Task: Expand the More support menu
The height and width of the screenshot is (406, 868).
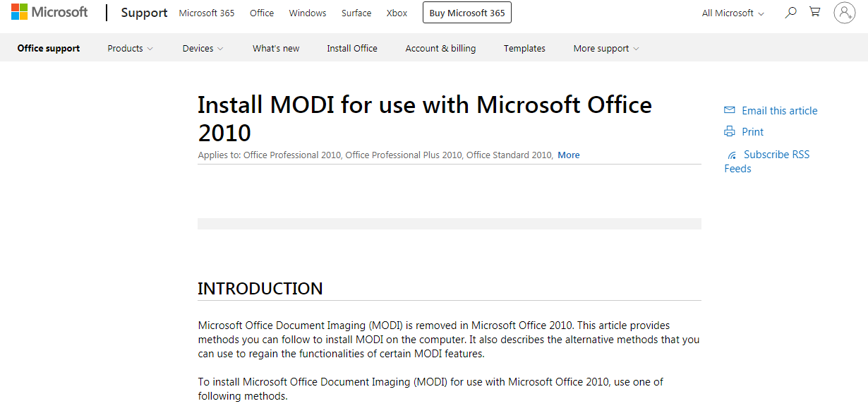Action: [605, 49]
